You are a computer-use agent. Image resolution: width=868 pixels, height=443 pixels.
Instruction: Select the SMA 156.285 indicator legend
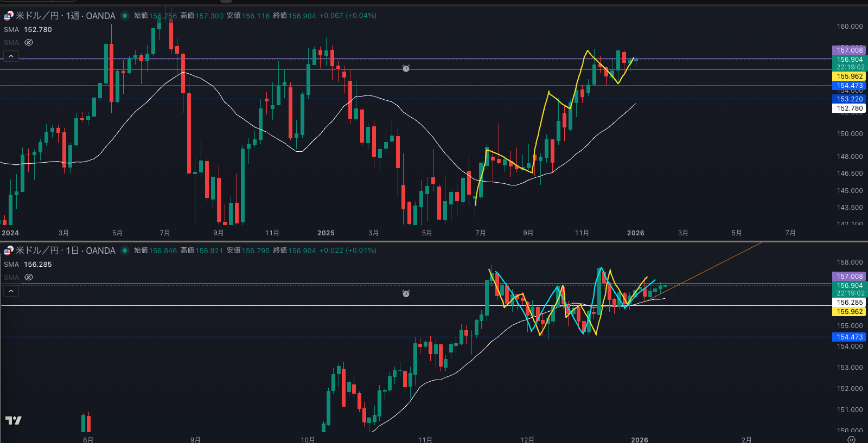[x=28, y=265]
